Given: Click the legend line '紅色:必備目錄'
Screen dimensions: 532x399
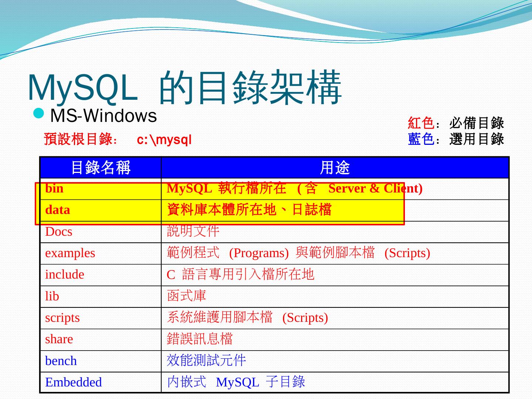Looking at the screenshot, I should [456, 123].
